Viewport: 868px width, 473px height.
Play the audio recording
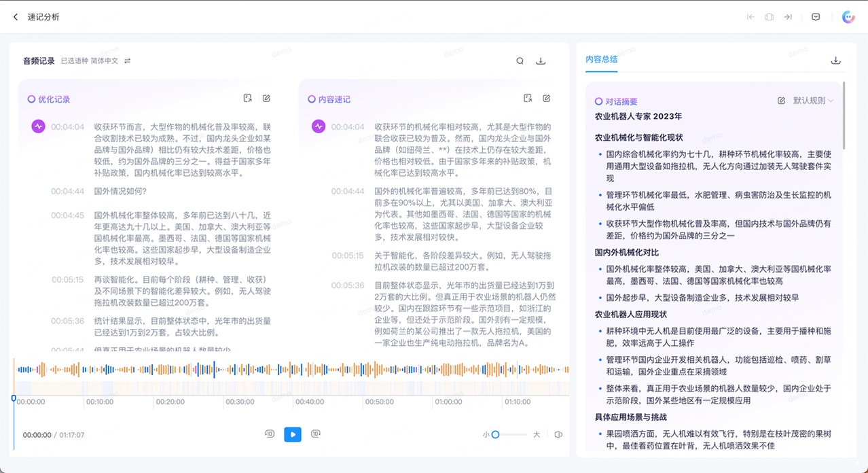293,434
